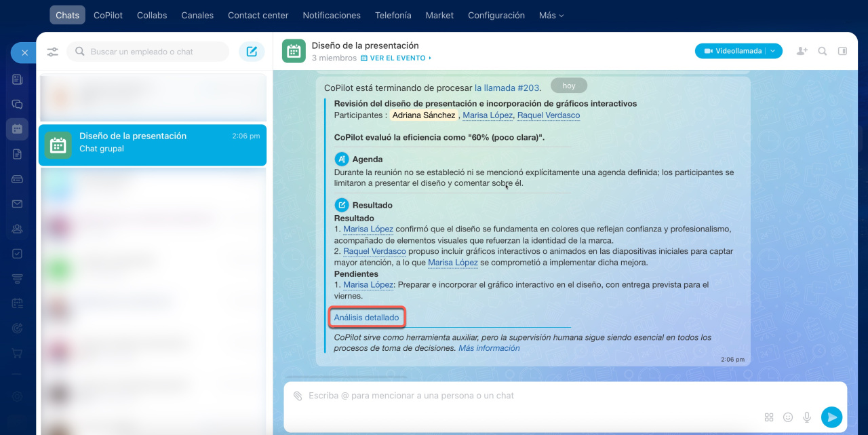Screen dimensions: 868x435
Task: Open chat list filter settings icon
Action: click(53, 52)
